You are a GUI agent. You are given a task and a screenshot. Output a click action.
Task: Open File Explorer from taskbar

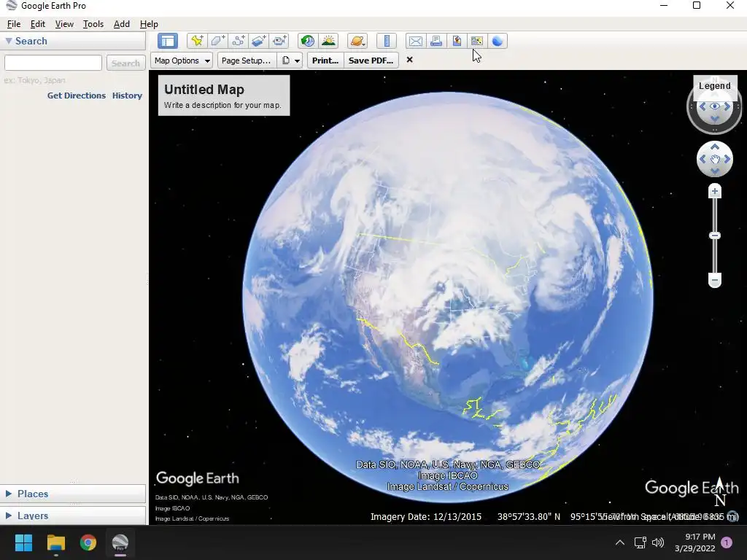(55, 542)
